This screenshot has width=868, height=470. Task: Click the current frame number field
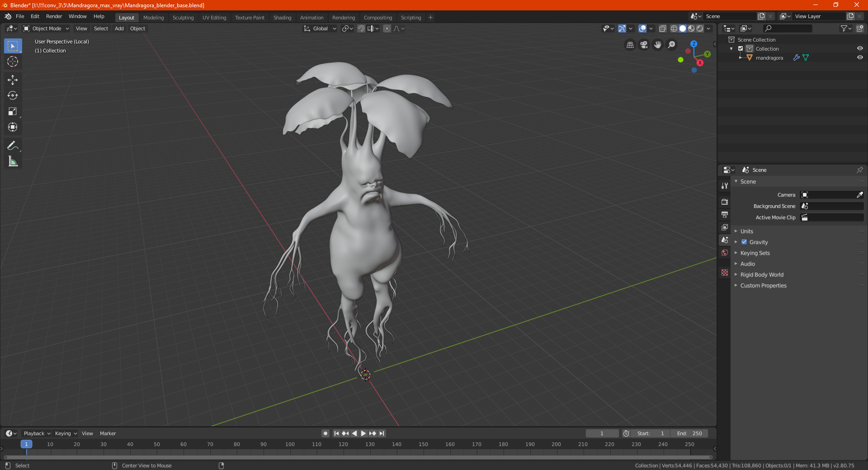click(602, 433)
